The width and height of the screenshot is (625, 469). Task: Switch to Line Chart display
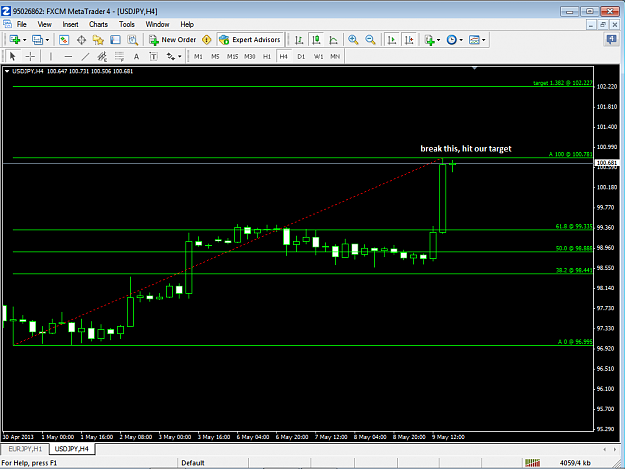(333, 40)
